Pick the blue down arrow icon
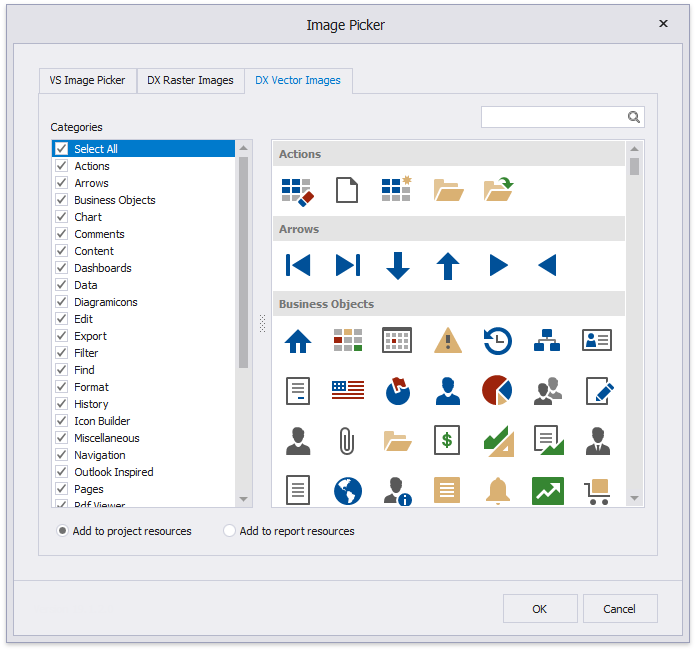The height and width of the screenshot is (651, 696). [x=398, y=266]
